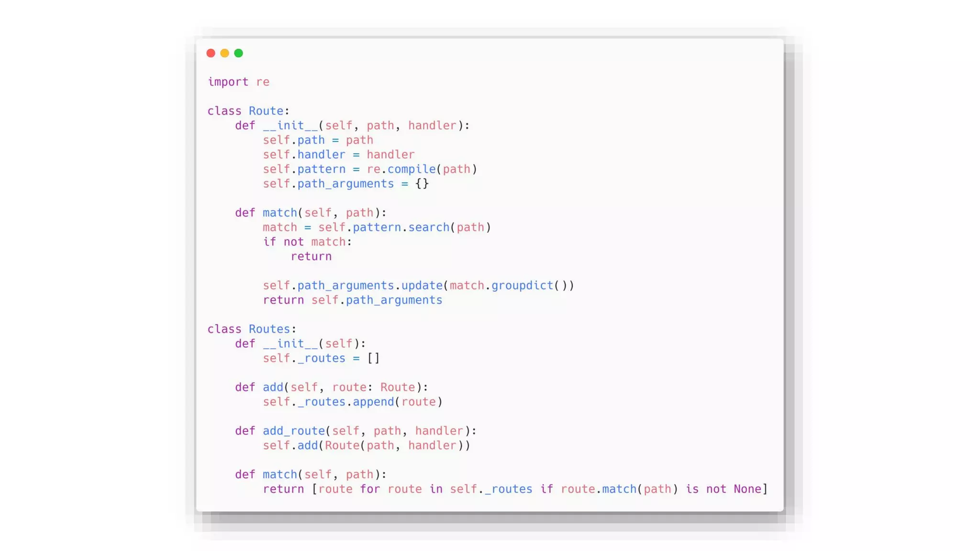Click the empty square brackets []
The height and width of the screenshot is (551, 980).
373,358
